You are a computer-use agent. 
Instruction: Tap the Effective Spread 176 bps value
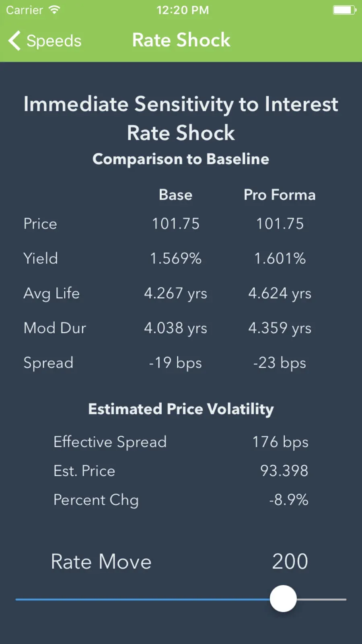point(280,442)
